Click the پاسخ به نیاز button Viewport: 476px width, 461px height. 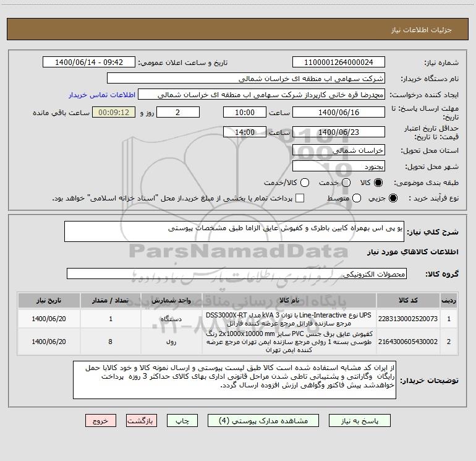pos(359,421)
